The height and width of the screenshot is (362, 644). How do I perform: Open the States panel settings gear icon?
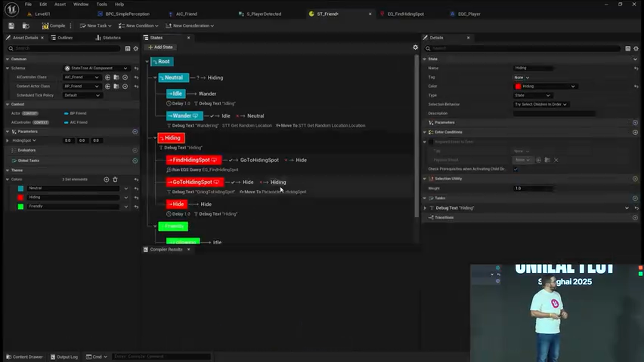click(x=415, y=47)
